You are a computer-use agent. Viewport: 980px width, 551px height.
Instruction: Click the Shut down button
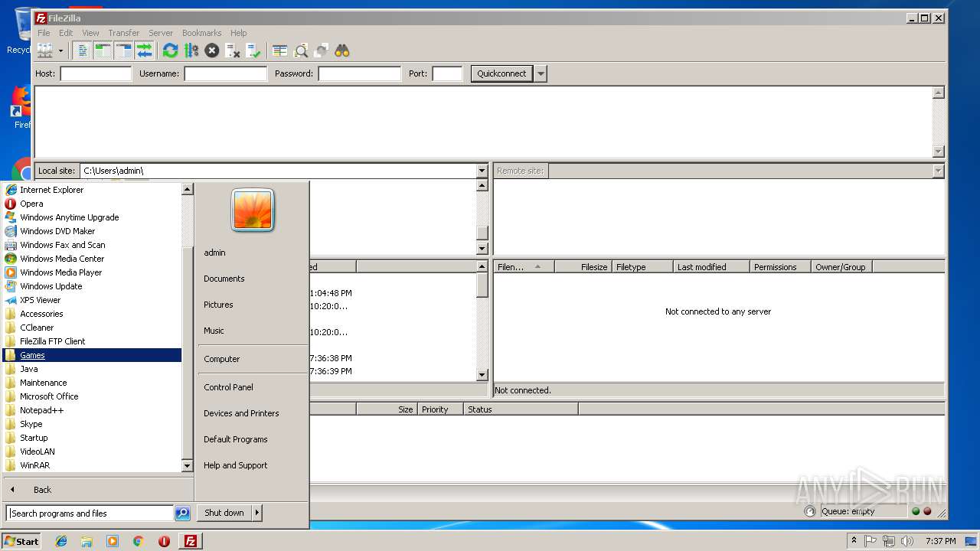[224, 513]
